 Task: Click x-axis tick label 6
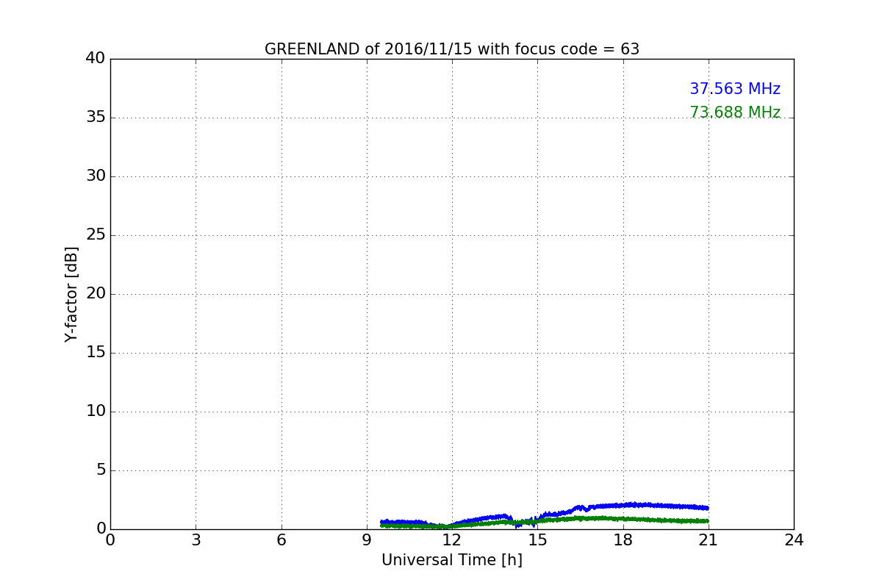click(x=282, y=540)
